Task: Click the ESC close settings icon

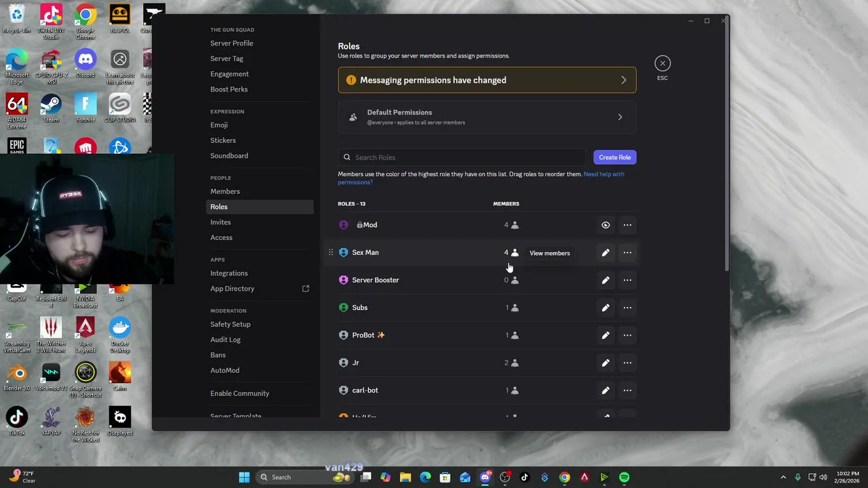Action: [x=663, y=64]
